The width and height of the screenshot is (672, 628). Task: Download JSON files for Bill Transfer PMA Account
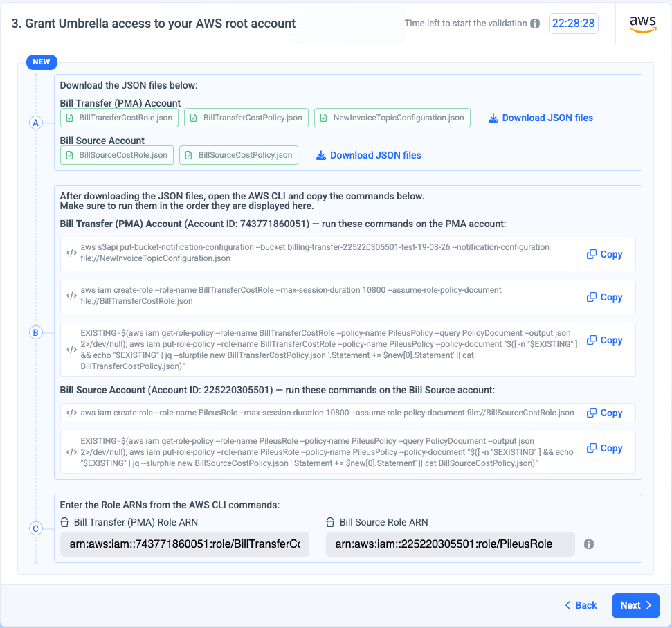click(x=541, y=118)
